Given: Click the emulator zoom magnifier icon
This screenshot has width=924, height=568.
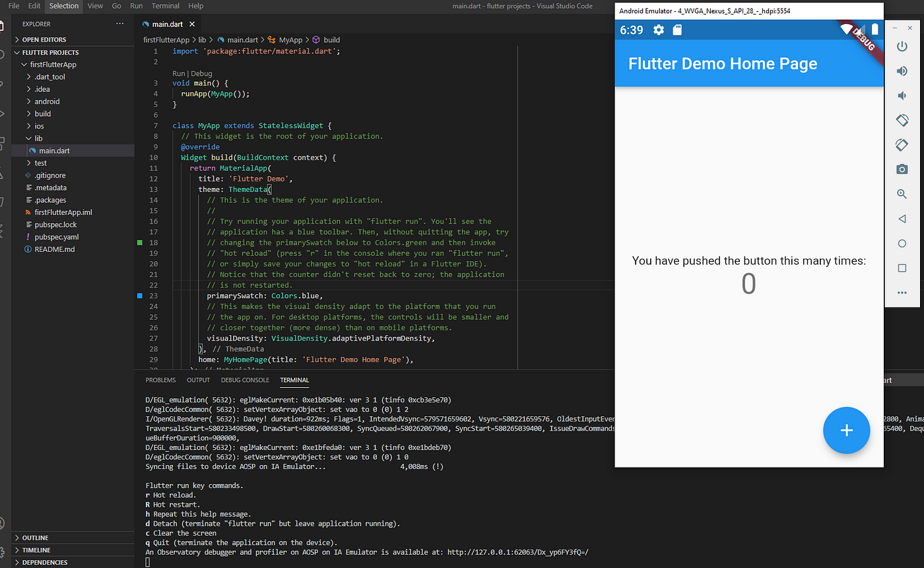Looking at the screenshot, I should 902,194.
